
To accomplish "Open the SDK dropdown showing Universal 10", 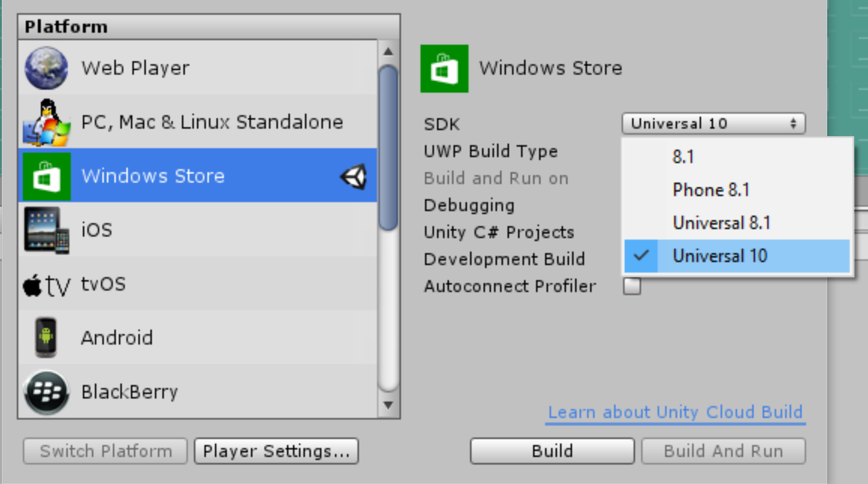I will (x=713, y=124).
